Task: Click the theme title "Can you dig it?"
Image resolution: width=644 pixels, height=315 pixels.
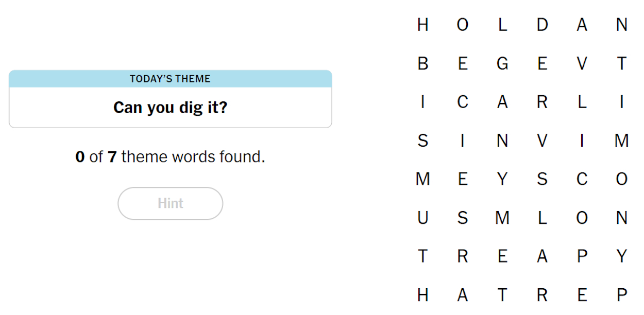Action: [x=170, y=107]
